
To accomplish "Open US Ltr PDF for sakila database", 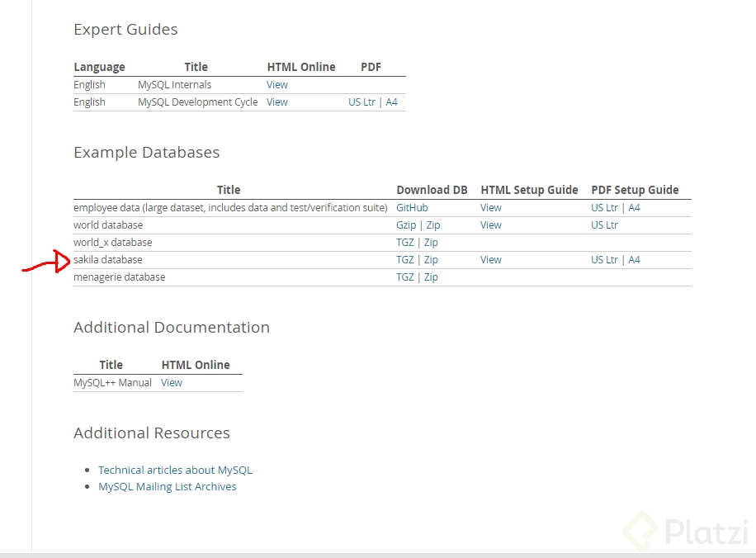I will coord(604,260).
